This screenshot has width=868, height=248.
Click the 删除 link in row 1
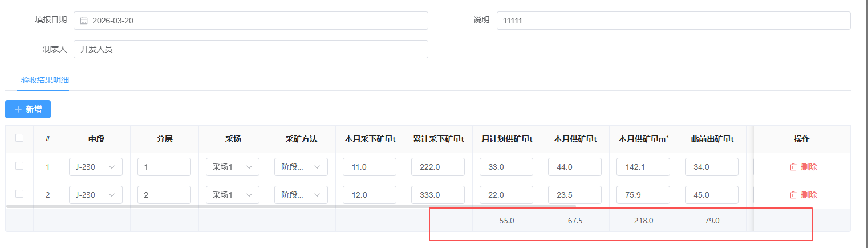[809, 167]
